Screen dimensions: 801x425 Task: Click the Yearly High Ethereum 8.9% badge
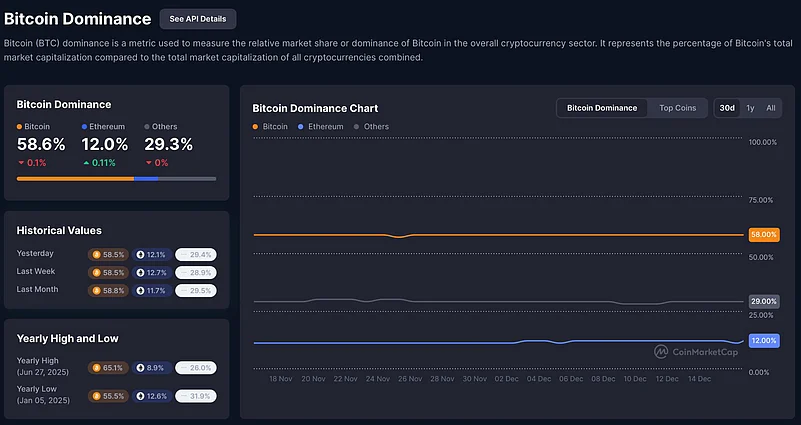point(152,368)
